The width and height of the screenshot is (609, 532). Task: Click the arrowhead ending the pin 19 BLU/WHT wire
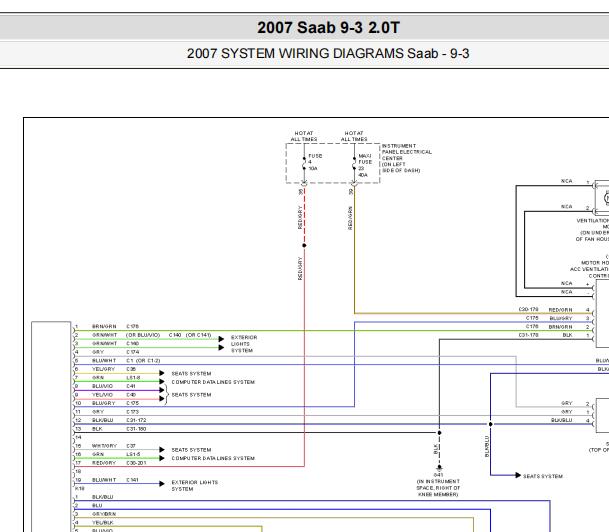[x=162, y=483]
